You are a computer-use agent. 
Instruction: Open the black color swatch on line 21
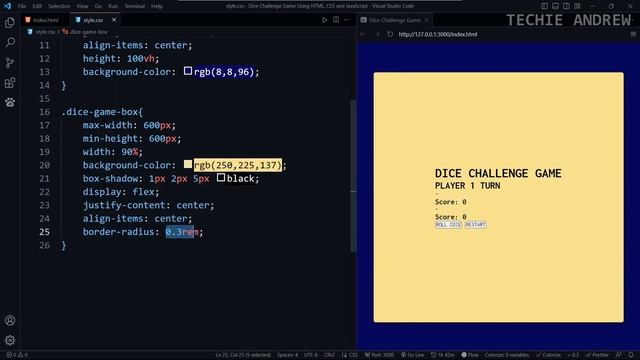[221, 178]
